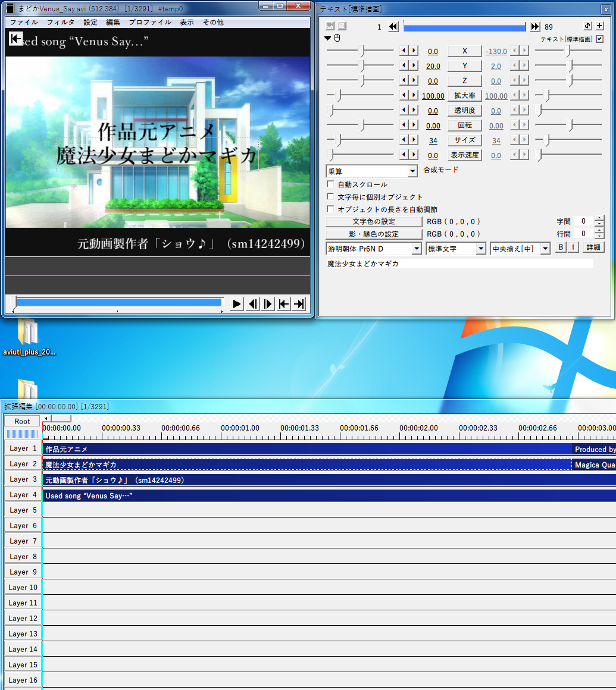
Task: Select the Used song “Venus Say…” timeline object
Action: [x=329, y=495]
